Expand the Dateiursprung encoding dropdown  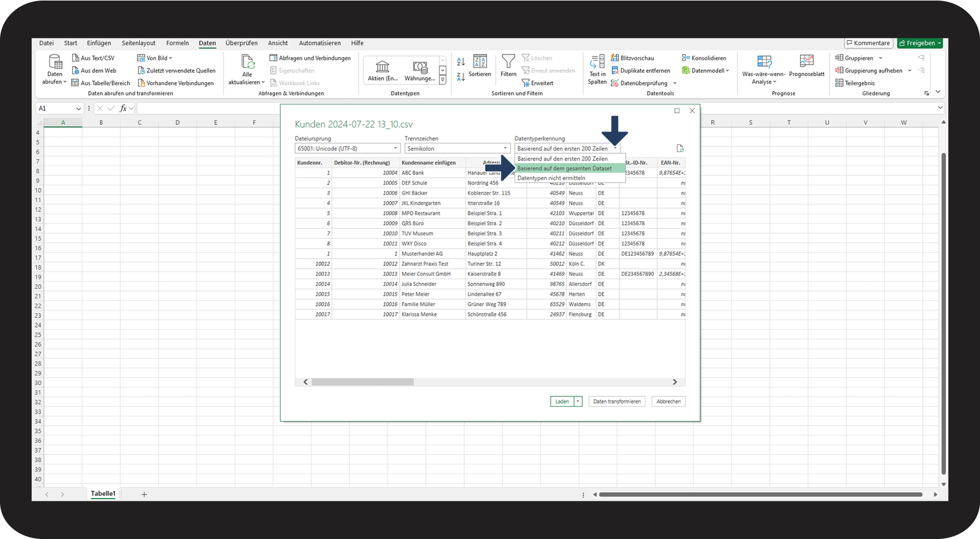point(395,149)
